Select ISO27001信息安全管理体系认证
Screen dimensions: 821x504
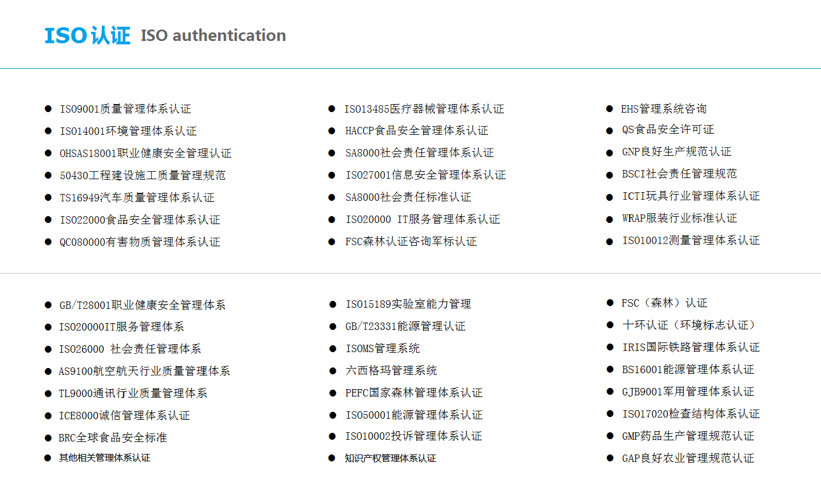tap(425, 175)
